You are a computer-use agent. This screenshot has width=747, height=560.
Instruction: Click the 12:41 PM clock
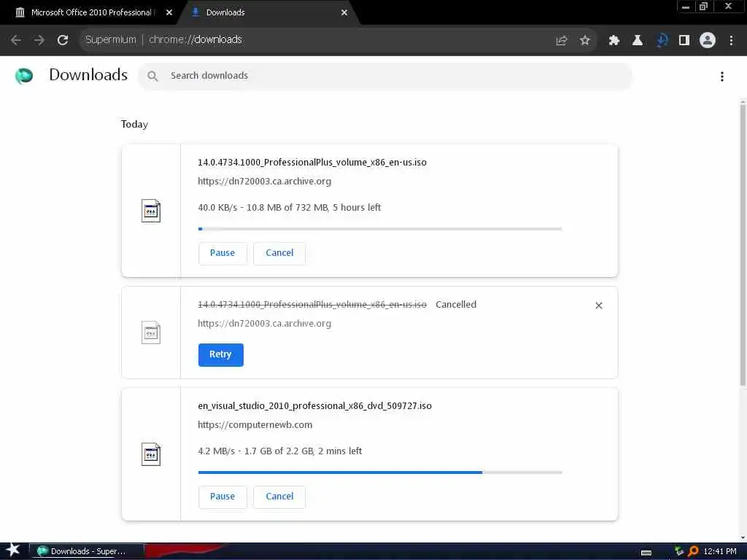(720, 551)
